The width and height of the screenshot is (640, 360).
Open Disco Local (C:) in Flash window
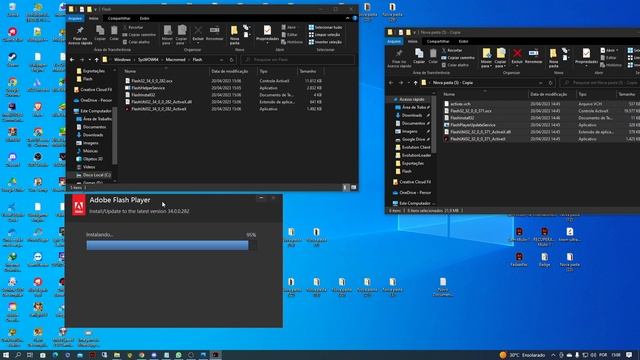tap(93, 175)
